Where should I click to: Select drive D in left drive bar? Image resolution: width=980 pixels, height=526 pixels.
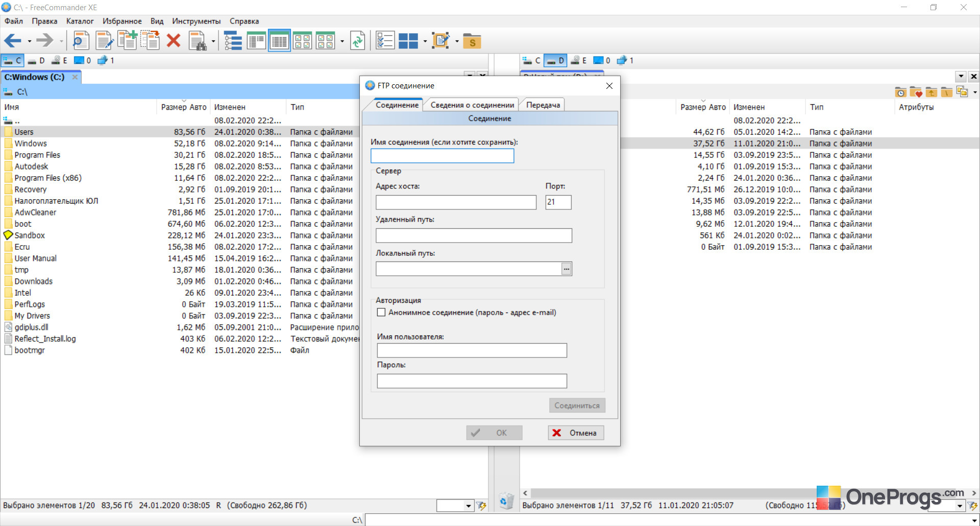(36, 60)
